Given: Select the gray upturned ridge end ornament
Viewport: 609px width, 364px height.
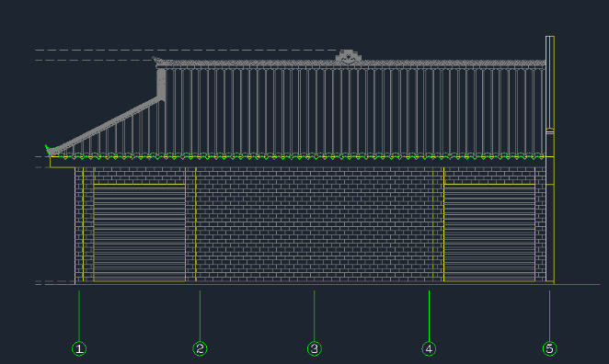Looking at the screenshot, I should point(157,61).
